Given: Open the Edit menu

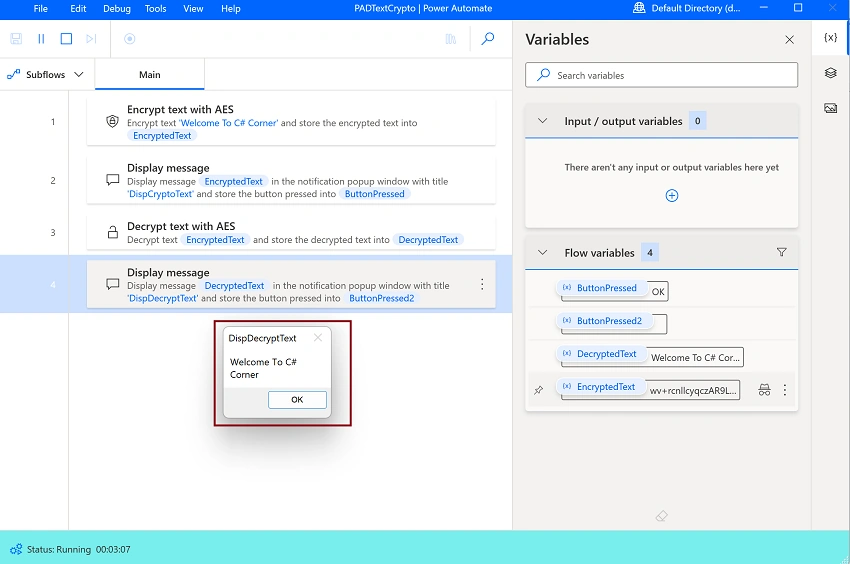Looking at the screenshot, I should [78, 9].
